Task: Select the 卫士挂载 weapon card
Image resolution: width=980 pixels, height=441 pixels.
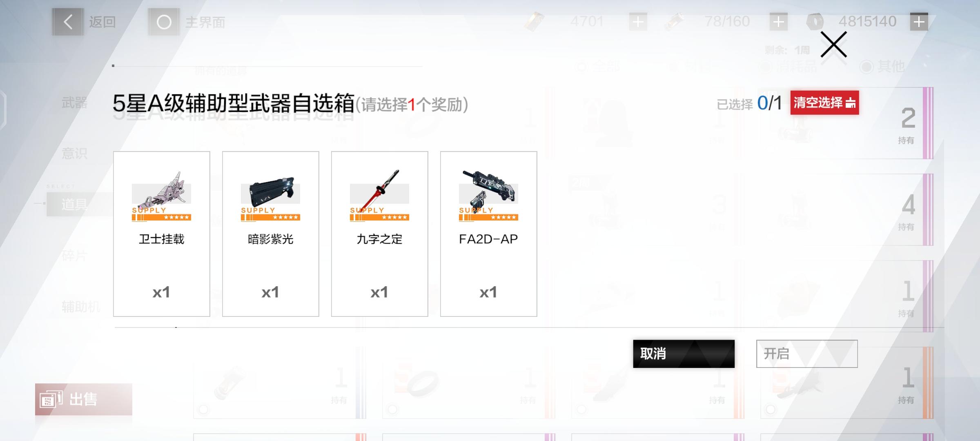Action: tap(161, 234)
